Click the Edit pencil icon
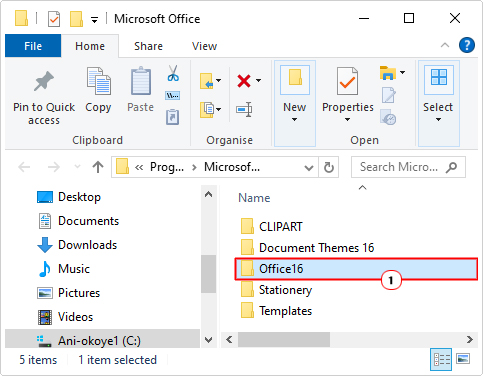Screen dimensions: 483x376 388,95
